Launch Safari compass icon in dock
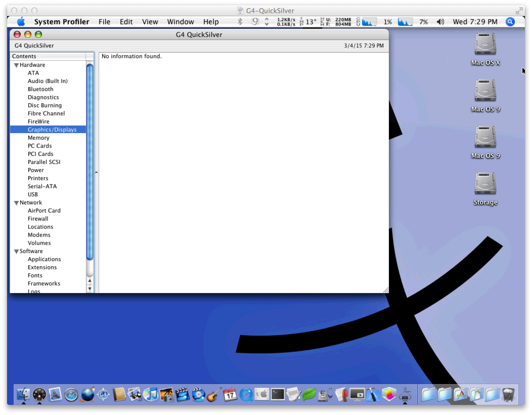The width and height of the screenshot is (532, 415). [71, 394]
